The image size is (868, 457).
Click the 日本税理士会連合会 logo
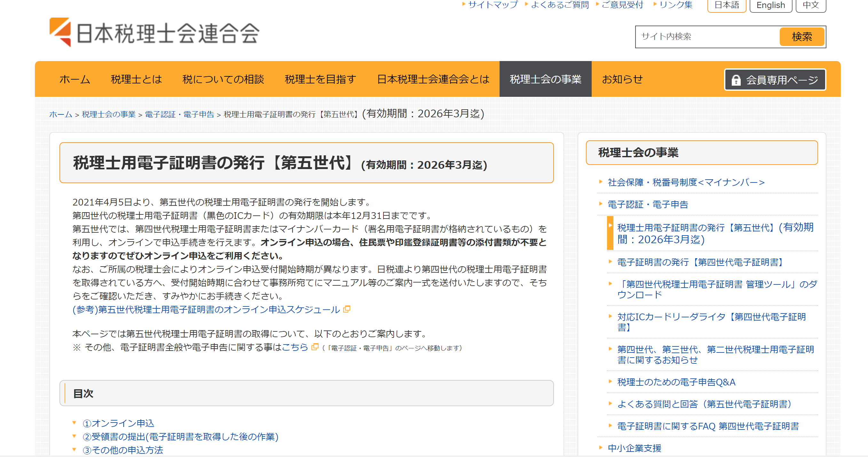154,33
